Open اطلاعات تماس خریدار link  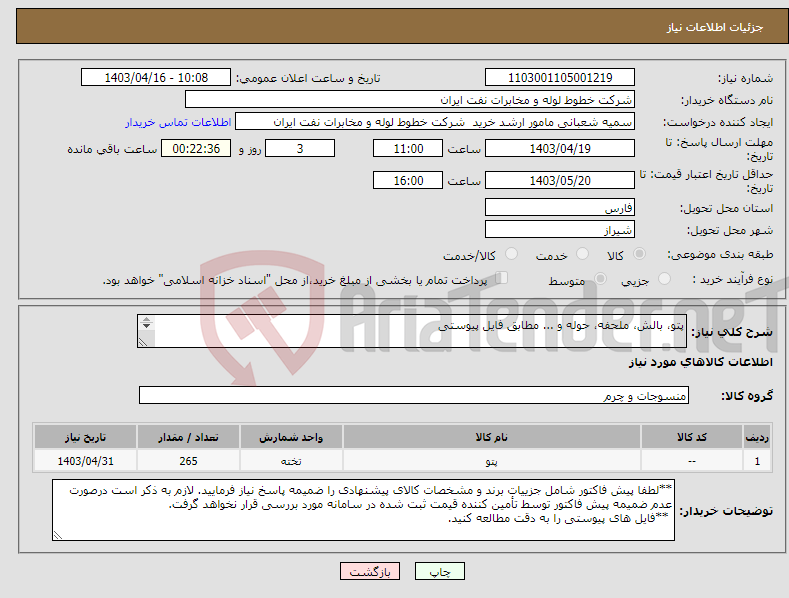point(178,122)
